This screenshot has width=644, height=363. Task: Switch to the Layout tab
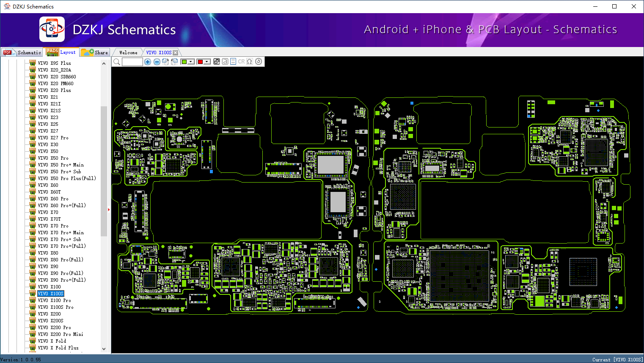61,52
